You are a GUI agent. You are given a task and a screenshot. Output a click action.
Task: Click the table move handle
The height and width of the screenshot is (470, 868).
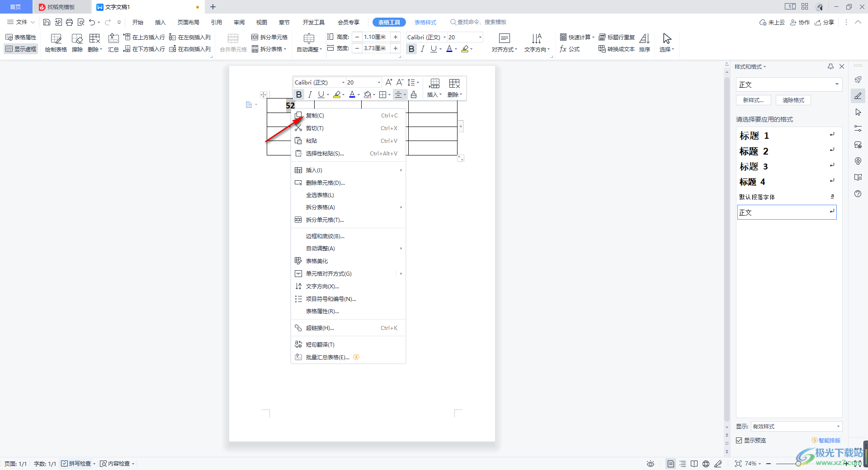coord(264,95)
